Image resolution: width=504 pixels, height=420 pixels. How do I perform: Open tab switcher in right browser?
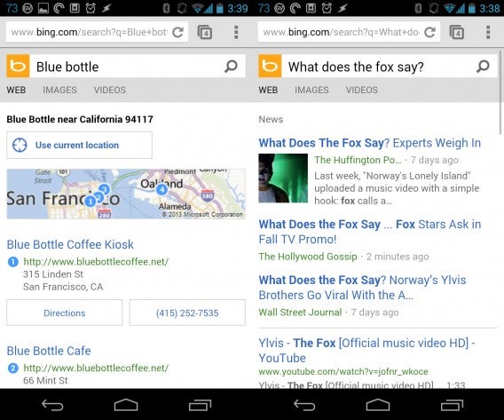coord(457,32)
